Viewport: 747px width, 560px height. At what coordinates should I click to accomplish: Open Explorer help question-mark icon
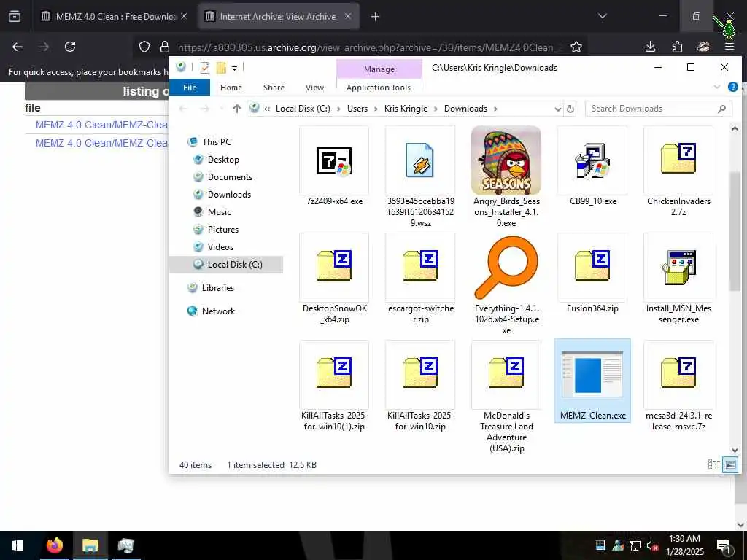point(732,87)
